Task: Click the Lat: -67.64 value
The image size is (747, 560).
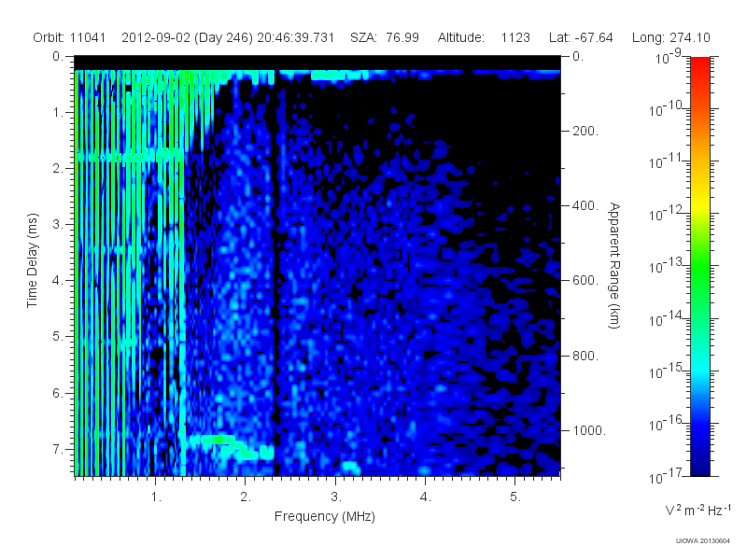Action: tap(581, 37)
